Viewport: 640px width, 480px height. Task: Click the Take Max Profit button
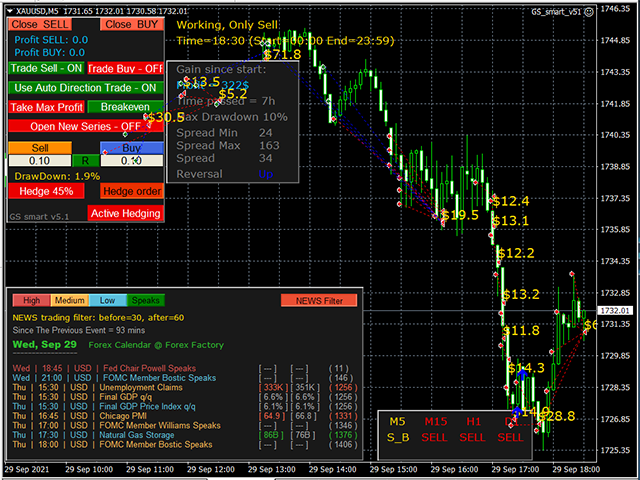pyautogui.click(x=47, y=107)
